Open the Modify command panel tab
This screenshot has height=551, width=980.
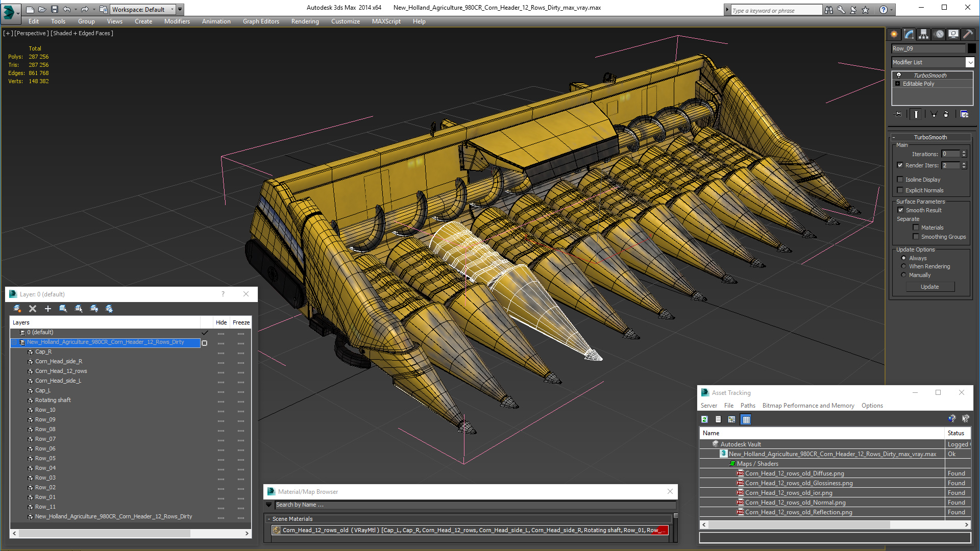(909, 34)
